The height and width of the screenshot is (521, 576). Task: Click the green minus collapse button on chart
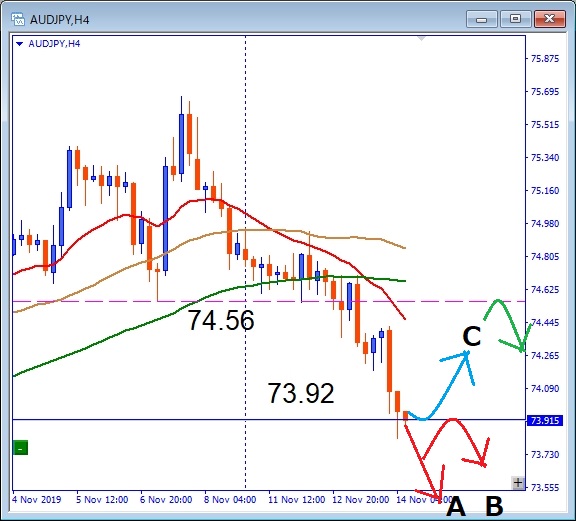[x=20, y=448]
